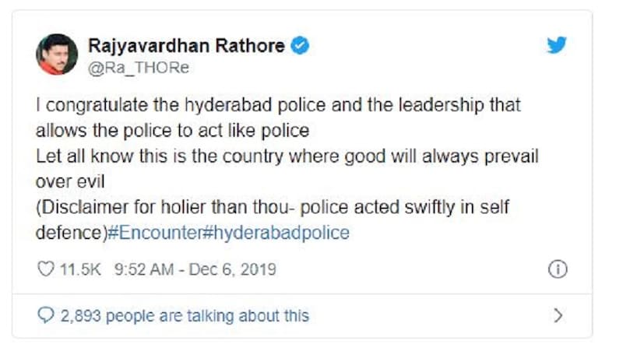Click the blue verified badge

300,46
